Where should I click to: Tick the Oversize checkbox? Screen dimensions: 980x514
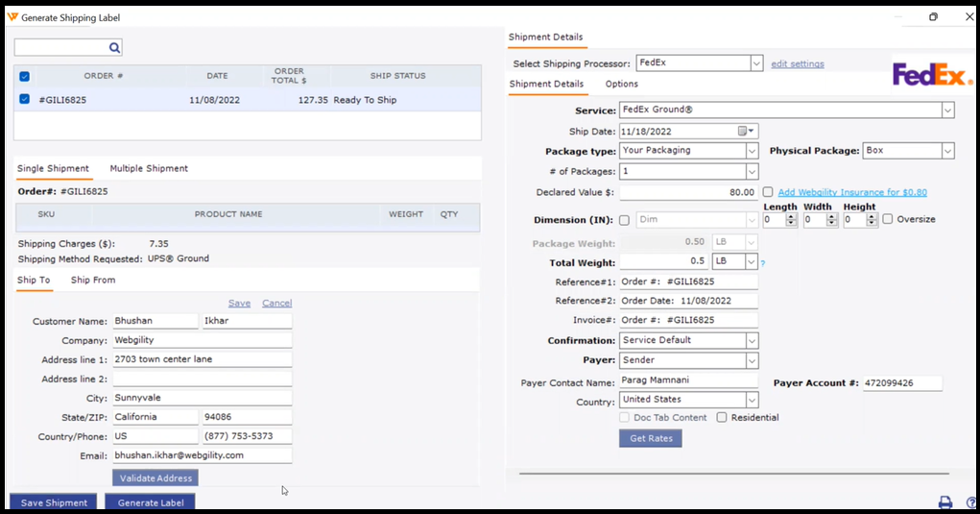tap(887, 219)
